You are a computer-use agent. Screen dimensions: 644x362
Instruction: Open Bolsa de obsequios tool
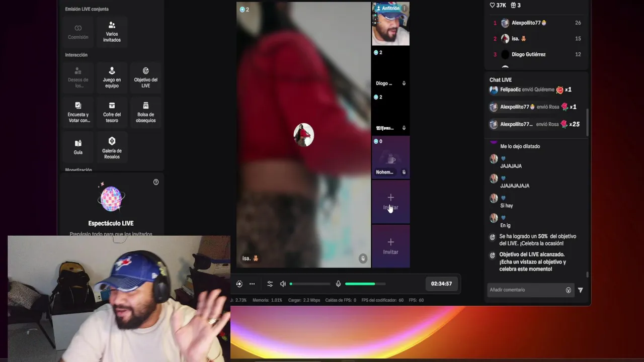pyautogui.click(x=145, y=112)
